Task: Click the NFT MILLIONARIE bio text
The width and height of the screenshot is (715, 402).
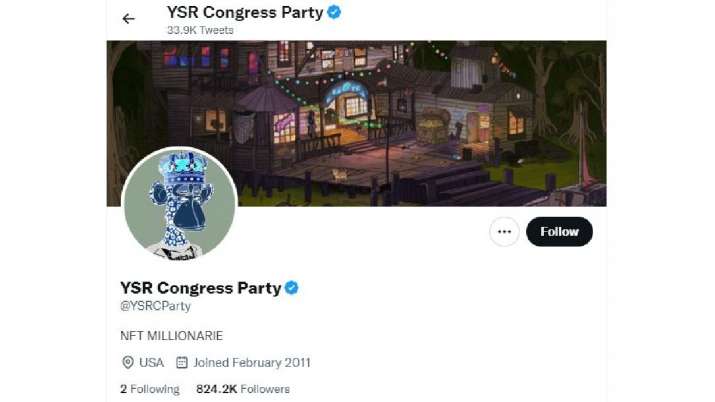Action: coord(171,336)
